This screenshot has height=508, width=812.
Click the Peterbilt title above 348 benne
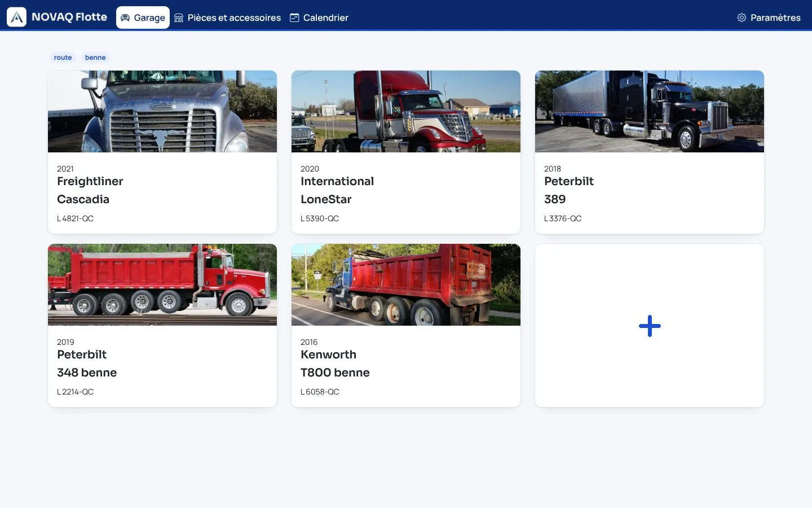click(82, 354)
